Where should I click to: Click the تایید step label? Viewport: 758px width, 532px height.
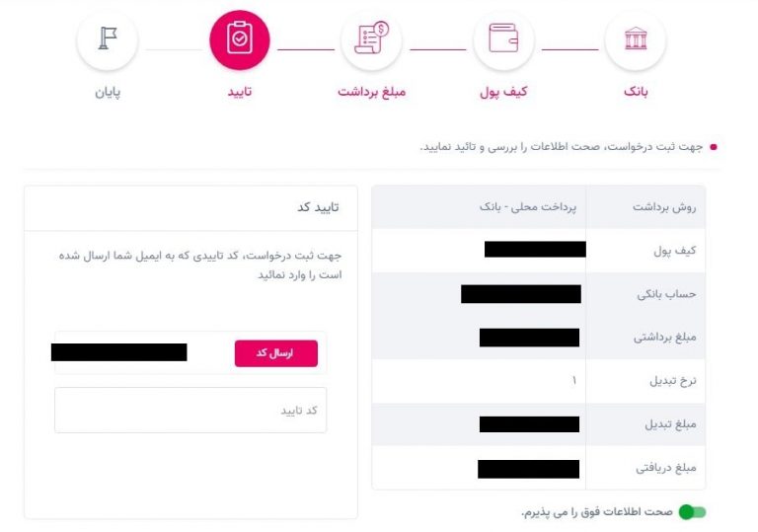[x=239, y=92]
